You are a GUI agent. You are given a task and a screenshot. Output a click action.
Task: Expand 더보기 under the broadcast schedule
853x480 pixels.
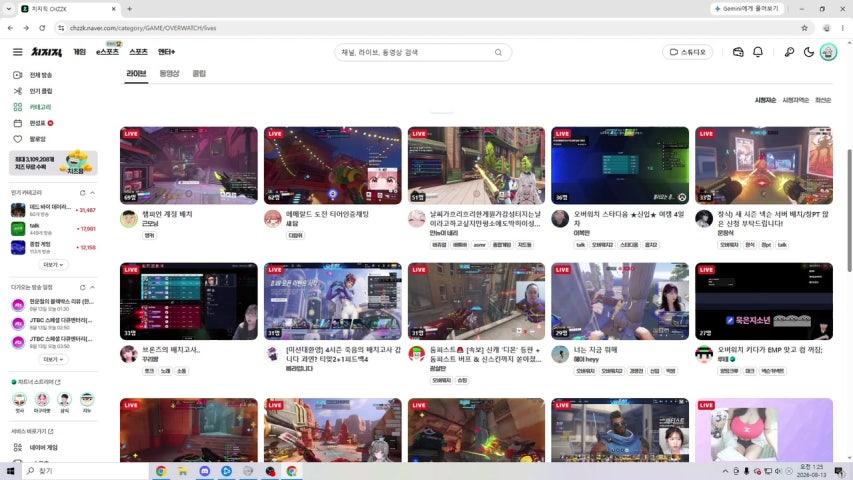coord(53,359)
